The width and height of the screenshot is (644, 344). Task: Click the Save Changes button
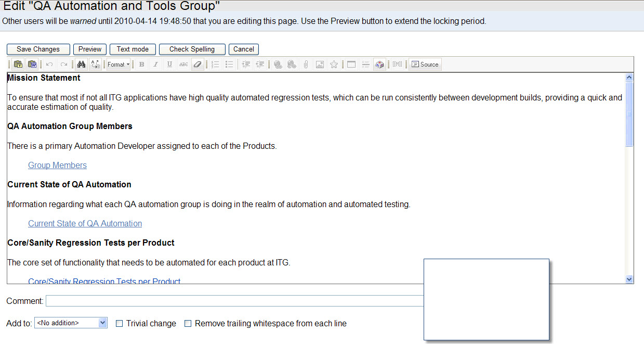coord(38,49)
